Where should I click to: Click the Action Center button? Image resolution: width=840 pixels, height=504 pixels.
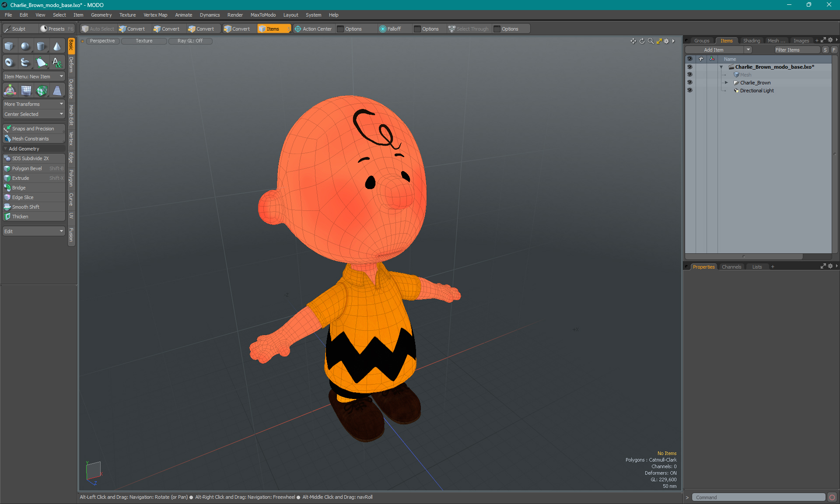coord(313,29)
